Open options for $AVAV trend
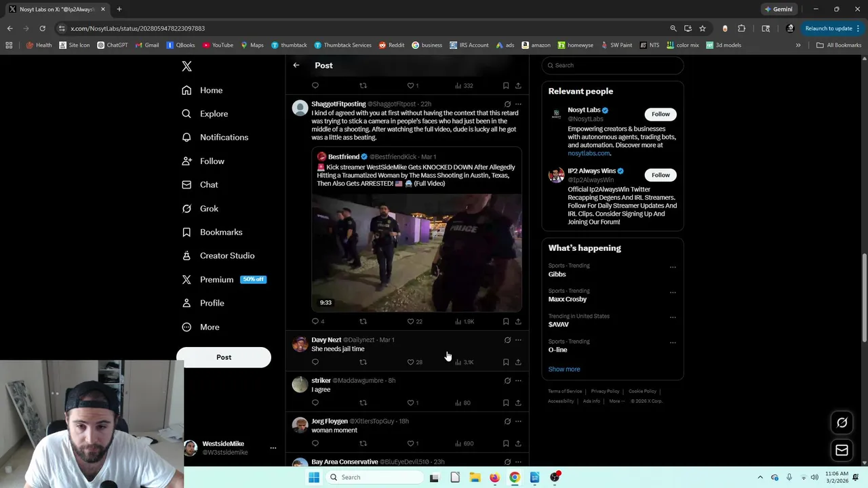Screen dimensions: 868x488 point(673,317)
